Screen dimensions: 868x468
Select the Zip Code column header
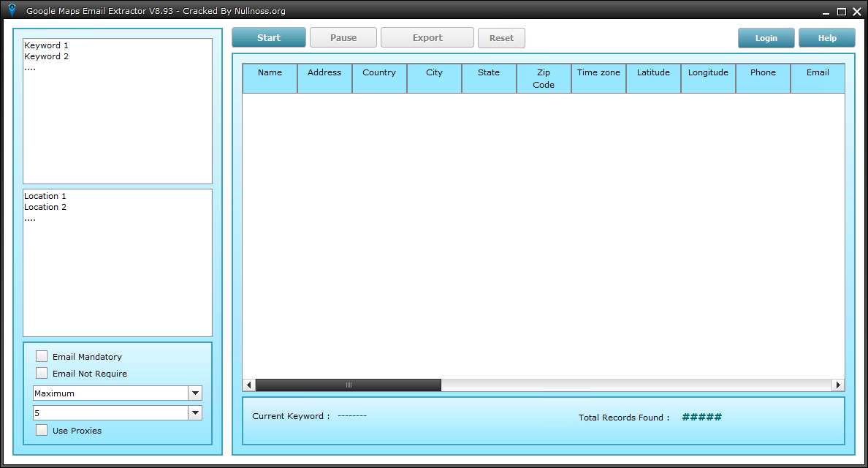544,78
